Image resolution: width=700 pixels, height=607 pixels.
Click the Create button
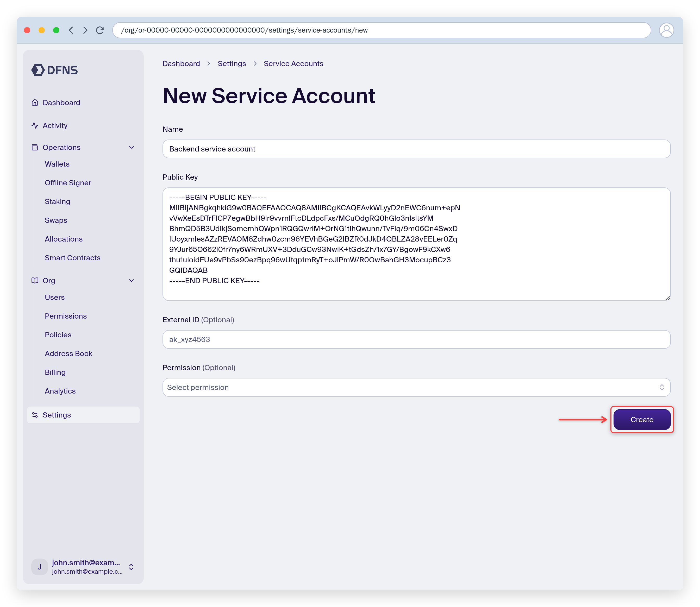point(642,419)
